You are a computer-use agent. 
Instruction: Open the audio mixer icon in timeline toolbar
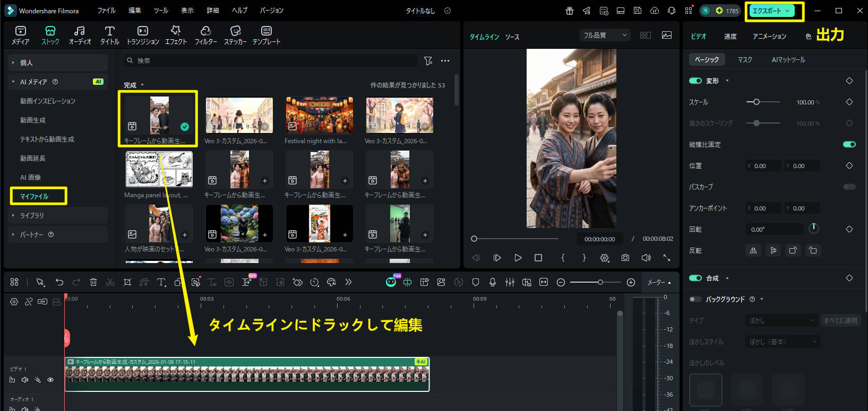[510, 282]
